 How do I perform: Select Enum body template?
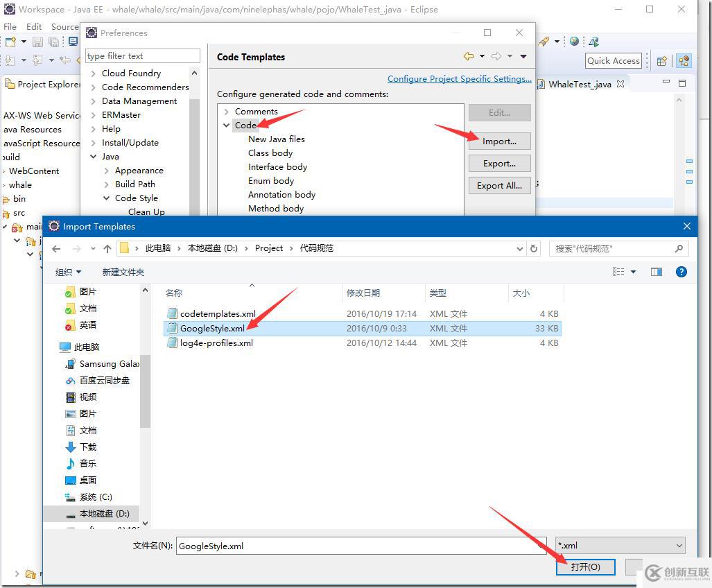click(270, 181)
